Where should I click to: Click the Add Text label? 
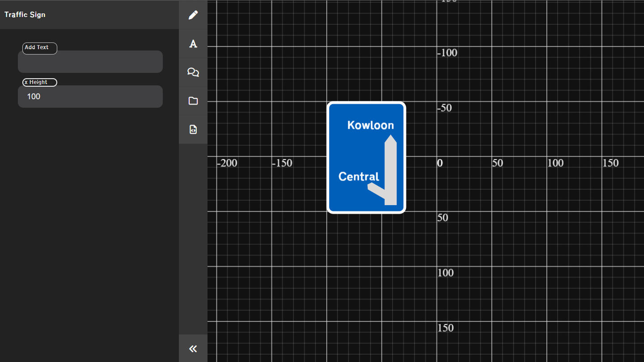pos(39,48)
